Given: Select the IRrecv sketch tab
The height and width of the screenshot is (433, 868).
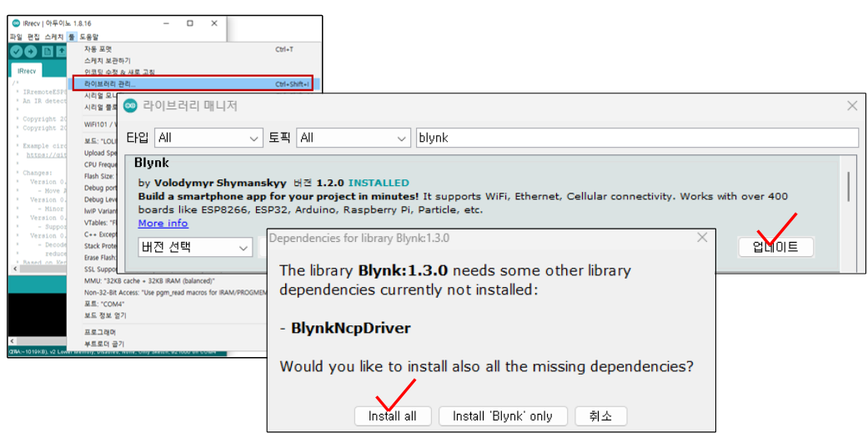Looking at the screenshot, I should pos(27,71).
